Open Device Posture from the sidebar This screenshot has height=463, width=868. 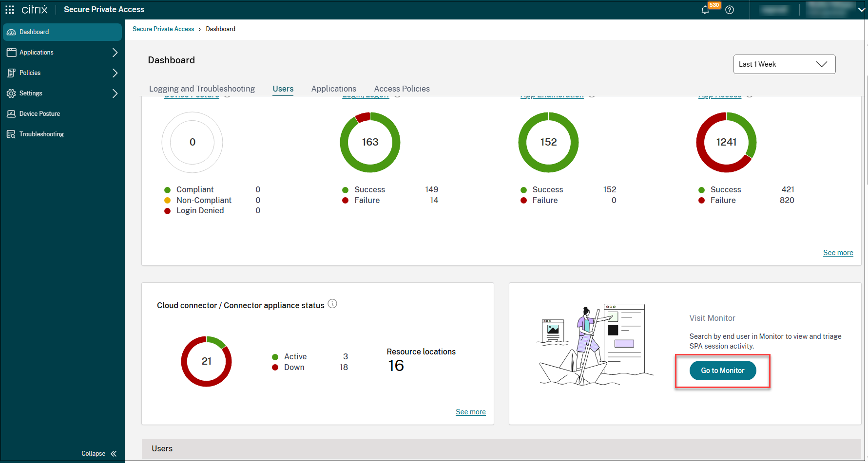12,113
